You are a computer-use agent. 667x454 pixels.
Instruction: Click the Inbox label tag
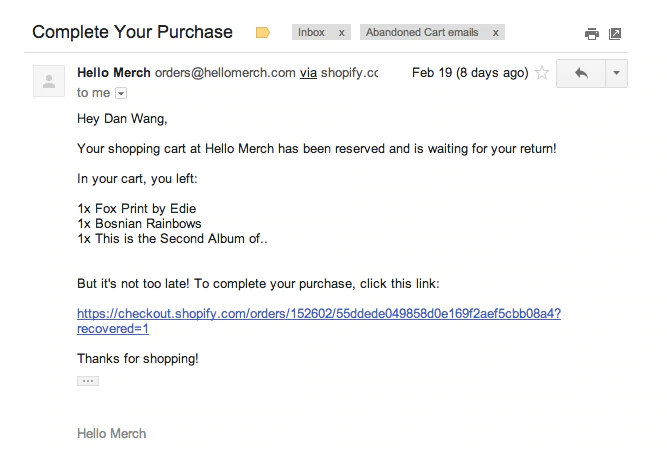coord(311,33)
